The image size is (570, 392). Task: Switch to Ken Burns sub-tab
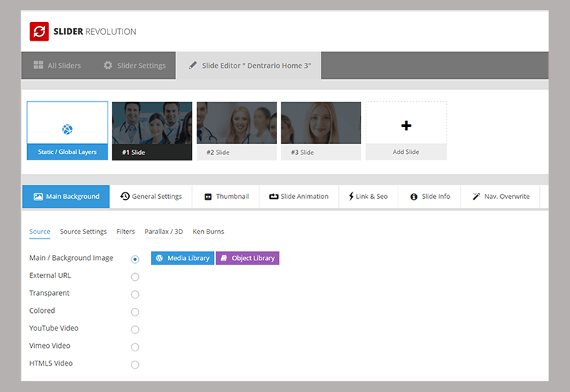point(208,232)
